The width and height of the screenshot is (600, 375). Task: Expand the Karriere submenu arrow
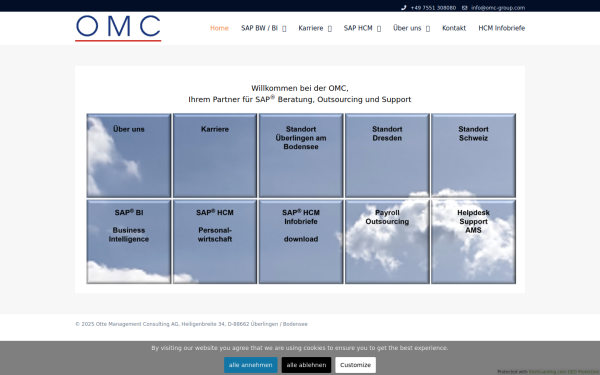(x=330, y=29)
